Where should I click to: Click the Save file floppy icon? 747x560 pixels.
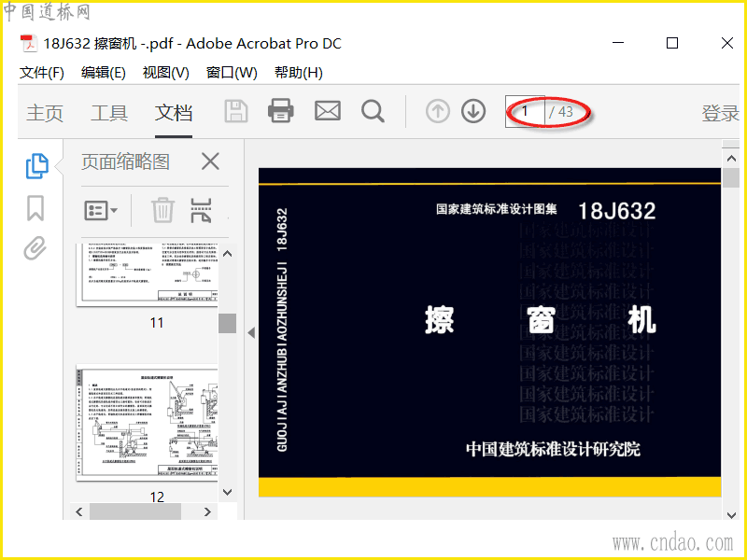pos(236,111)
